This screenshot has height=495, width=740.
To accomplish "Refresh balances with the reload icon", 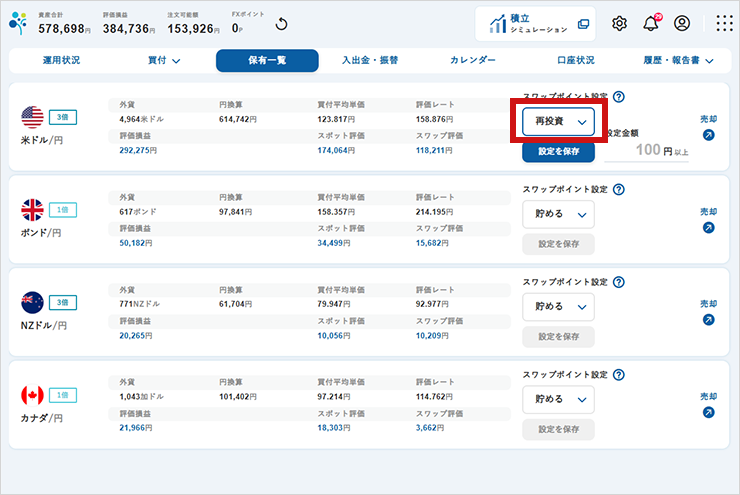I will click(281, 24).
